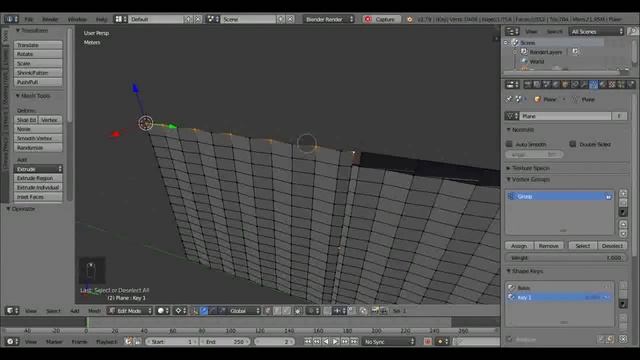Enable the rotate manipulator toggle
Screen dimensions: 640x360
(213, 311)
